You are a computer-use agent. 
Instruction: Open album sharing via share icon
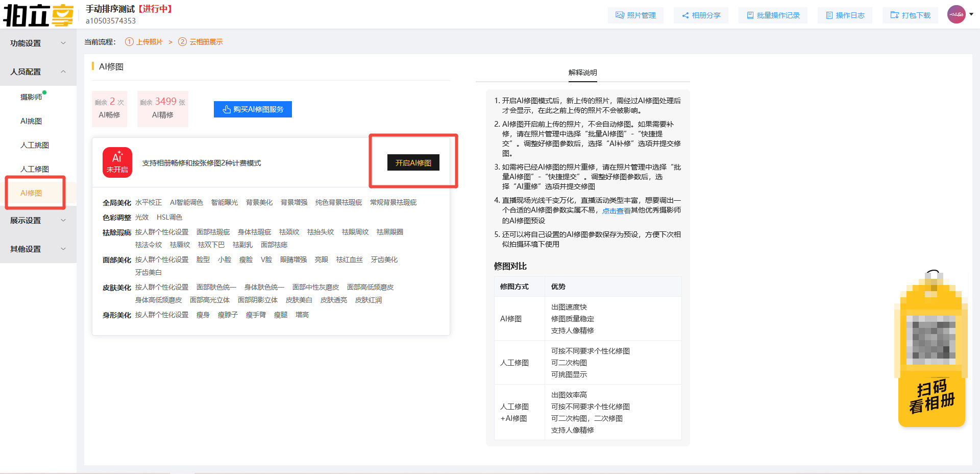[x=685, y=15]
